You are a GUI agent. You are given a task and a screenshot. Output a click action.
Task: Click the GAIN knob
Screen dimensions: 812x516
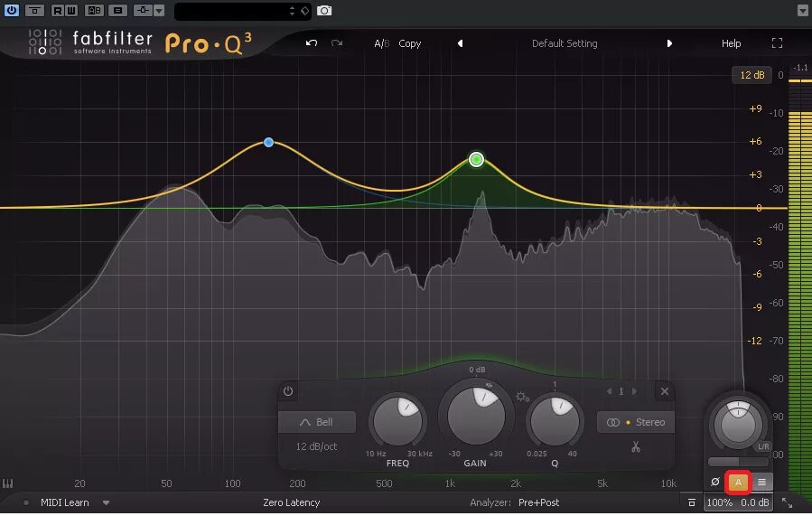click(x=476, y=416)
